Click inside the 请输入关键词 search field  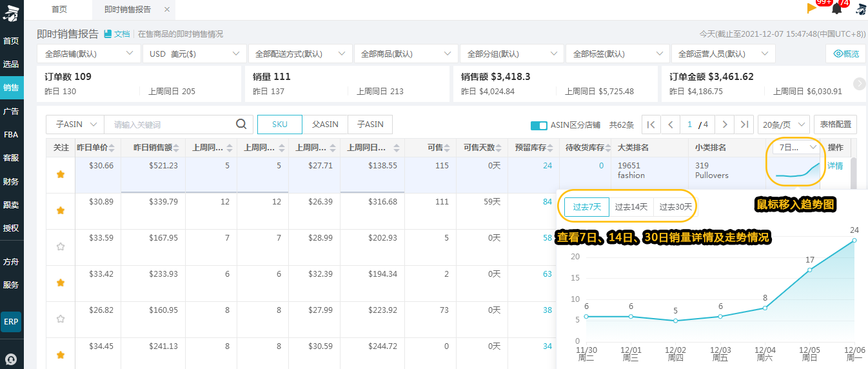coord(169,125)
